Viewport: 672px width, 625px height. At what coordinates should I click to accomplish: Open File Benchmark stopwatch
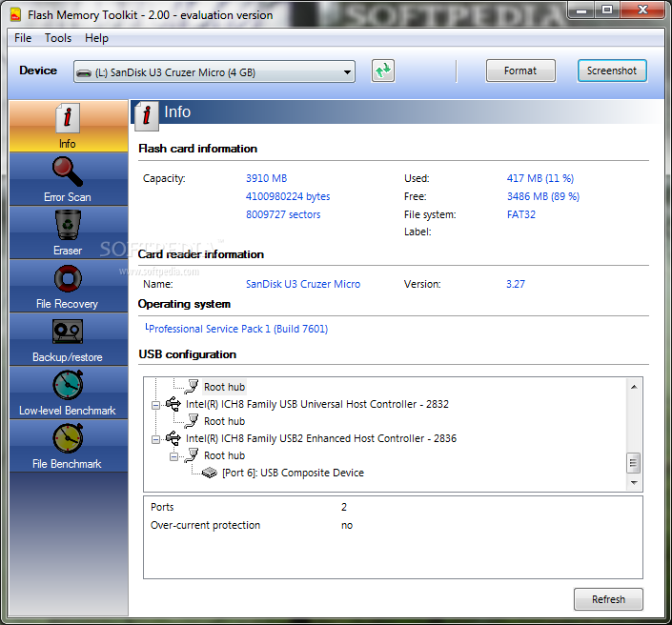click(68, 446)
